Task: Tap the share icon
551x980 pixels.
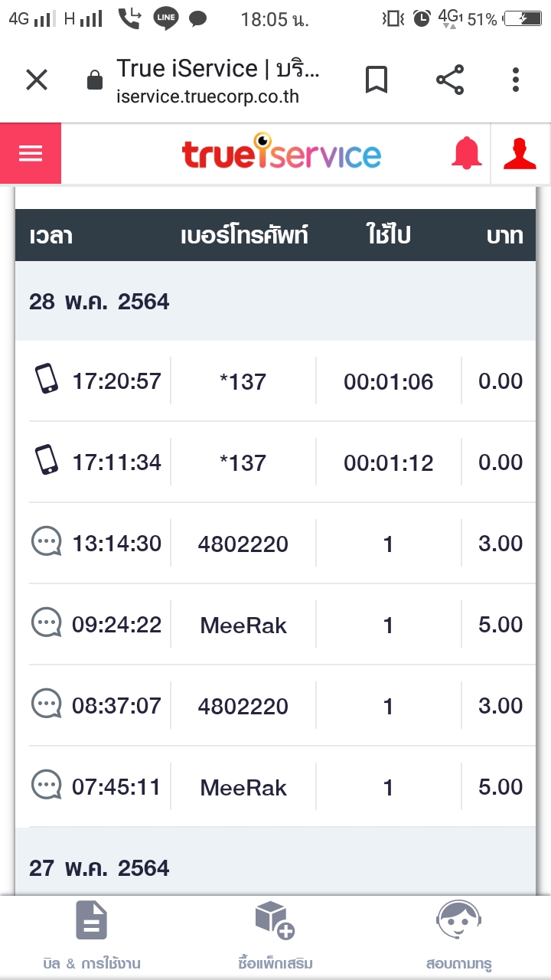Action: pos(450,80)
